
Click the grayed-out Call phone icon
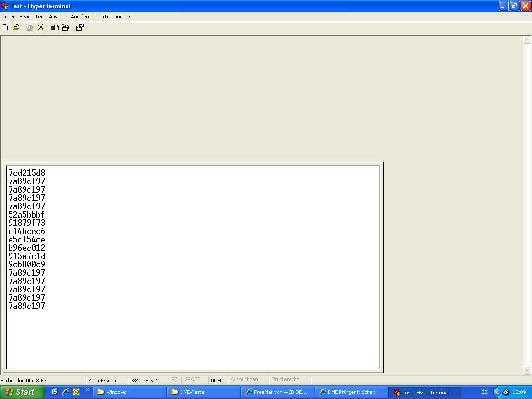30,28
